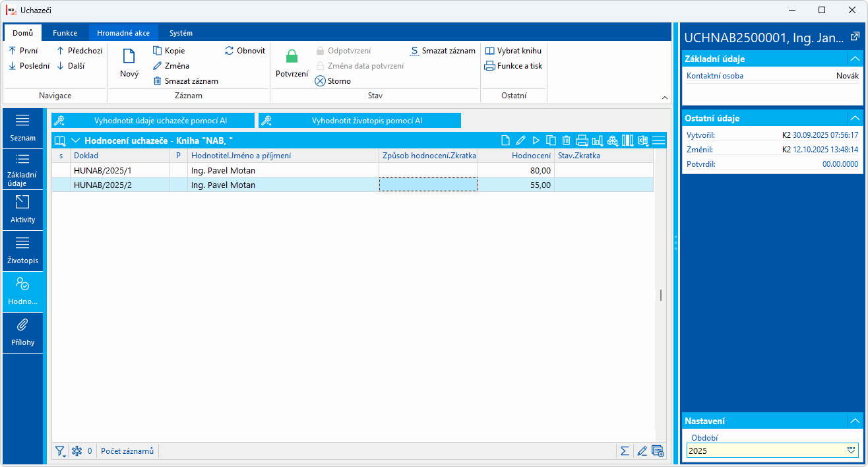Open the Životopis sidebar section
The image size is (868, 467).
22,251
